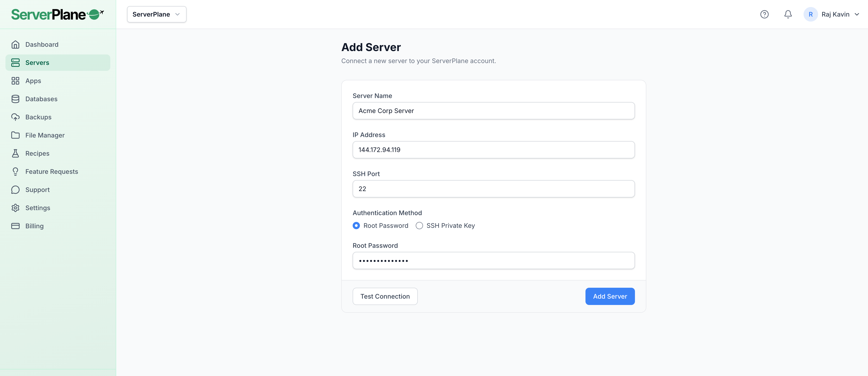The width and height of the screenshot is (868, 376).
Task: Navigate to Billing in the sidebar
Action: [34, 226]
